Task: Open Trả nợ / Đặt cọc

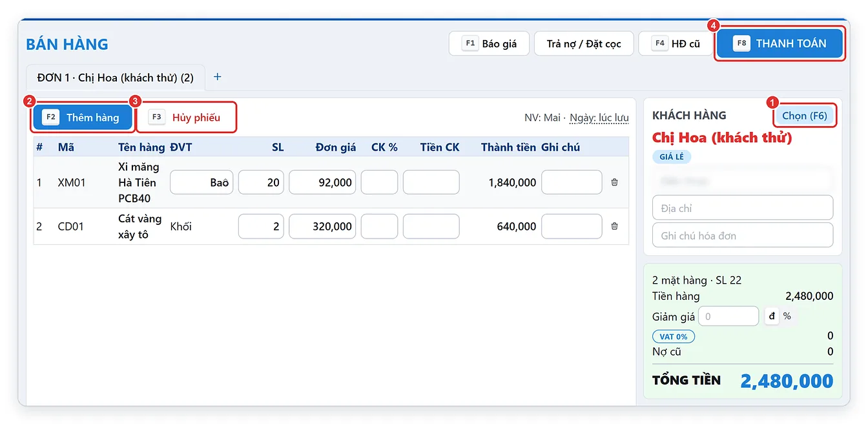Action: (x=584, y=44)
